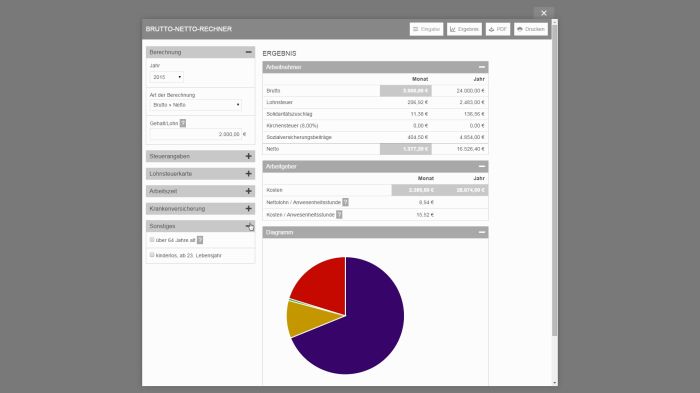Click the help icon next to Gehalt/Lohn
The width and height of the screenshot is (700, 393).
(x=183, y=123)
